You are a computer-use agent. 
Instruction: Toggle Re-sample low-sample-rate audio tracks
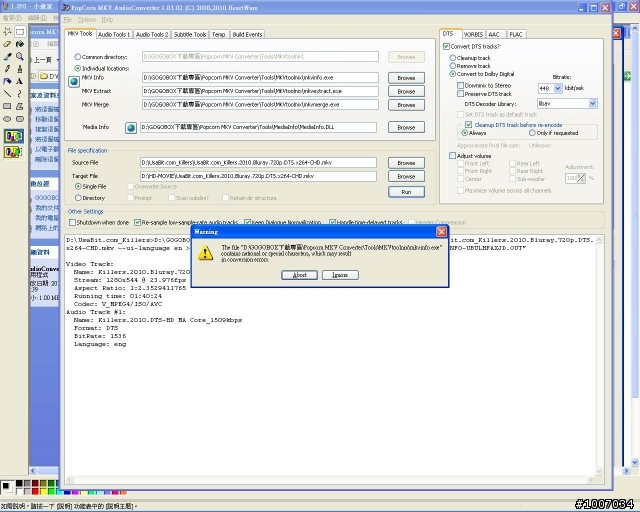(x=138, y=223)
